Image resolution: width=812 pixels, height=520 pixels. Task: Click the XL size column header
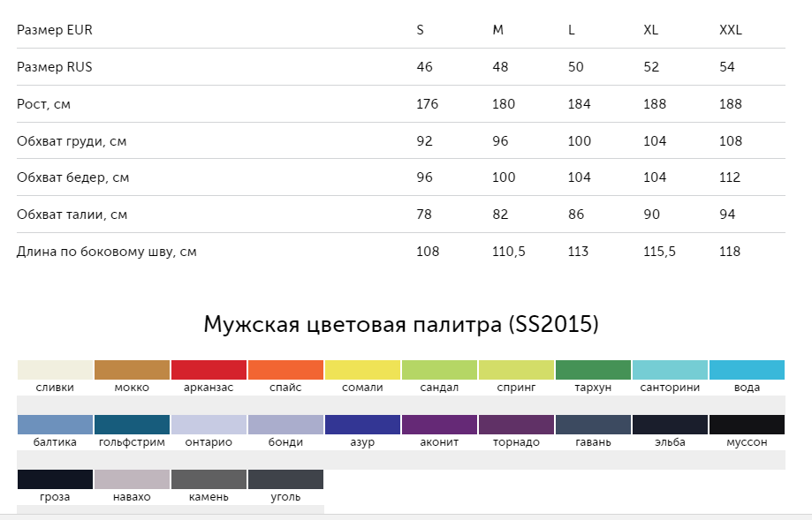pyautogui.click(x=651, y=30)
